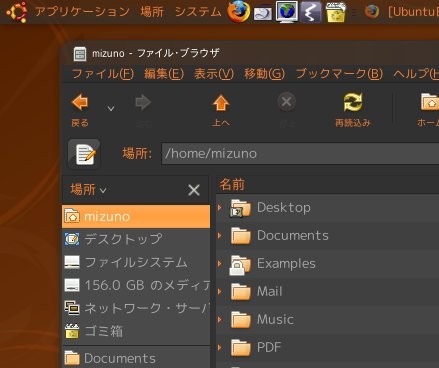Screen dimensions: 439x368
Task: Select the Music folder icon
Action: coord(241,320)
